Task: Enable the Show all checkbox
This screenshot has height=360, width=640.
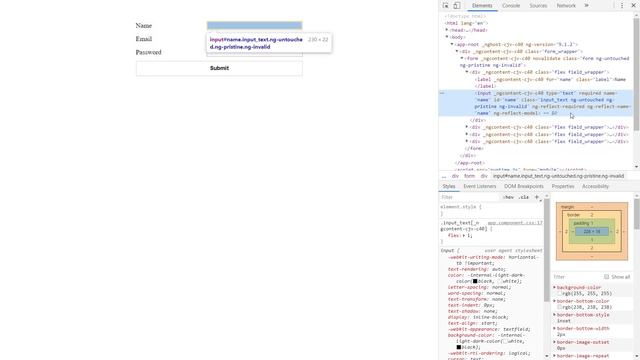Action: 607,277
